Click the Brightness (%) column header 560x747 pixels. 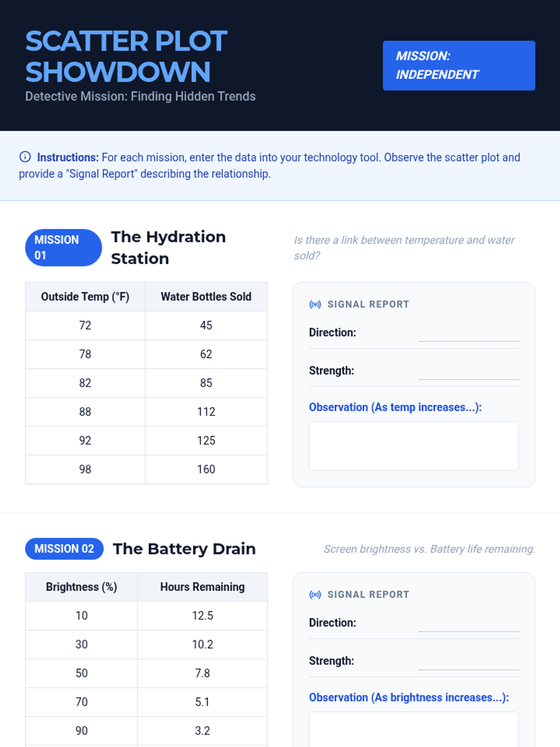click(x=82, y=587)
